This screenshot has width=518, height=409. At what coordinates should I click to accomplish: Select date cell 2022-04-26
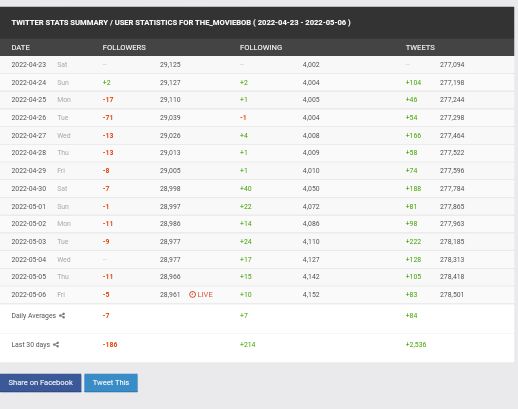tap(29, 118)
